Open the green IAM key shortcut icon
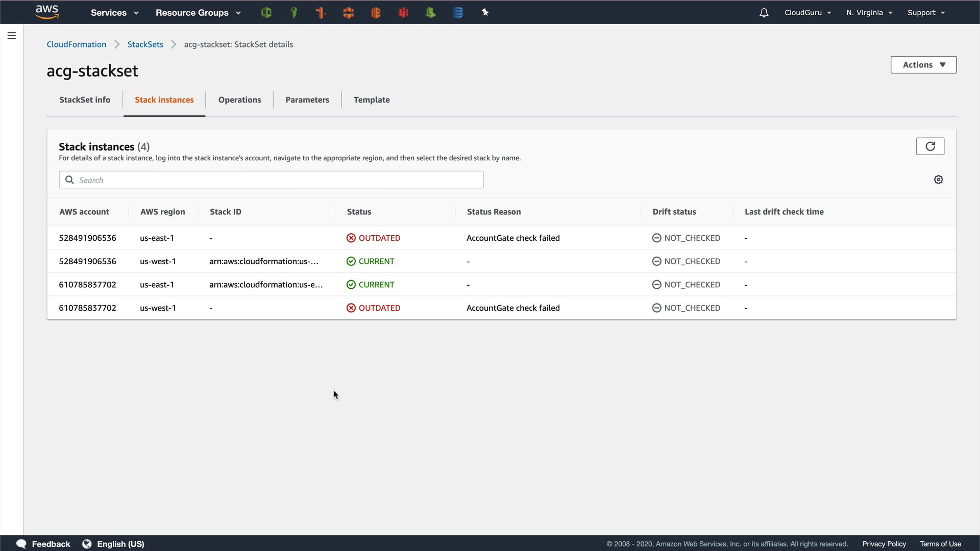 (293, 13)
